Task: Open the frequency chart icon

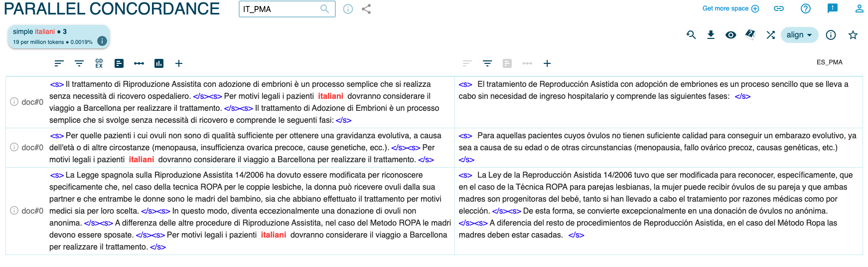Action: tap(159, 63)
